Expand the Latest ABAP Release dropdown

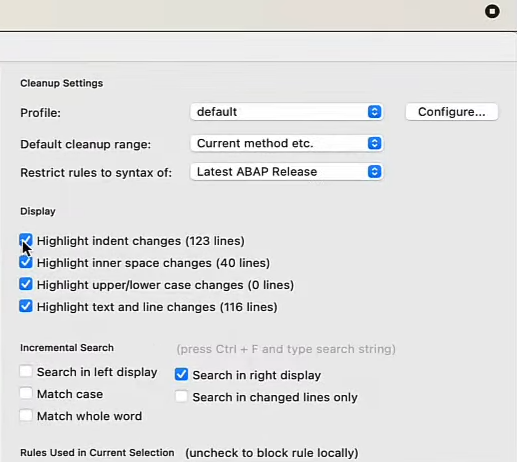click(x=286, y=172)
